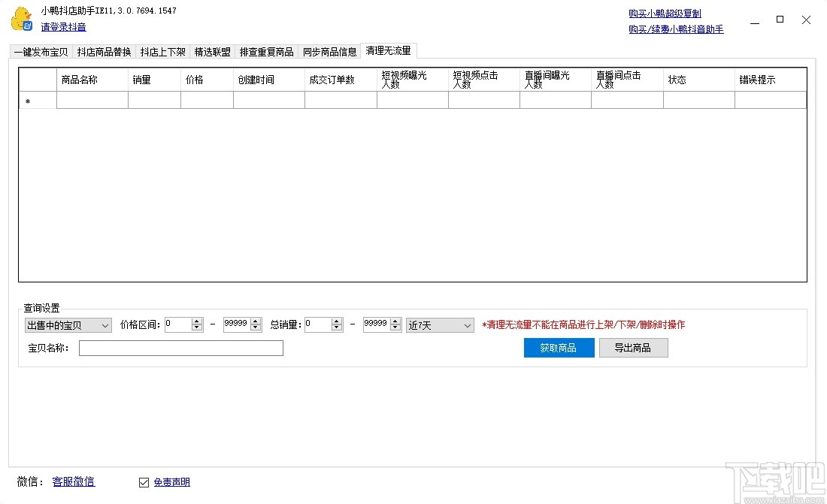Decrease the minimum 总销量 spinner
The image size is (827, 504).
point(337,328)
